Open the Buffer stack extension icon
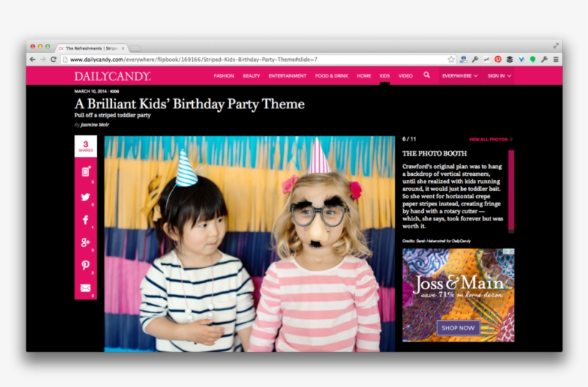Screen dimensions: 588x387 [510, 60]
